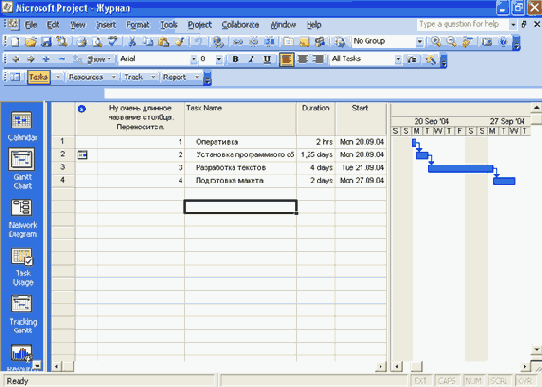Open the Collaborate menu

[x=240, y=25]
